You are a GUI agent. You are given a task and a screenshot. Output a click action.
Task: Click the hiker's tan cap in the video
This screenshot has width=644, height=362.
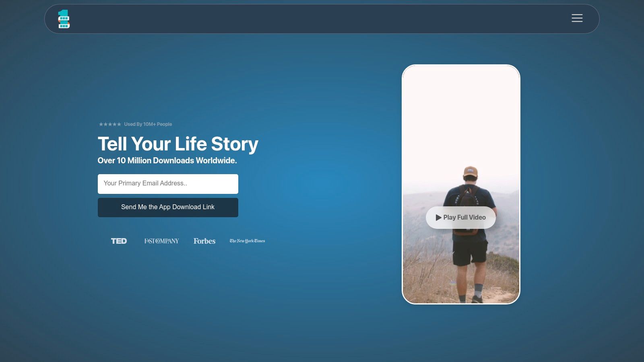pos(470,171)
